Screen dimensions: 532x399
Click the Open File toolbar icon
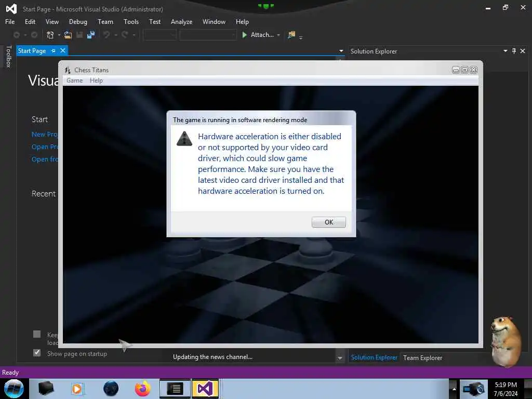click(x=68, y=35)
